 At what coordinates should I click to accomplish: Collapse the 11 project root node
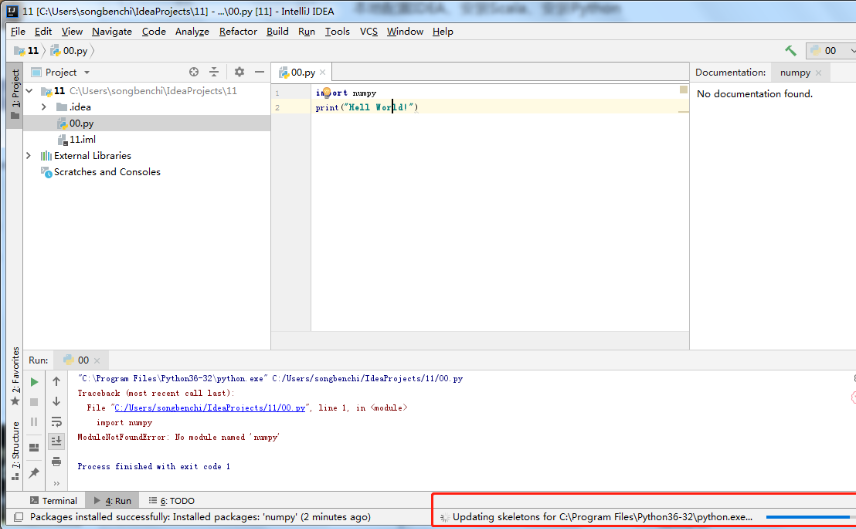pyautogui.click(x=29, y=91)
